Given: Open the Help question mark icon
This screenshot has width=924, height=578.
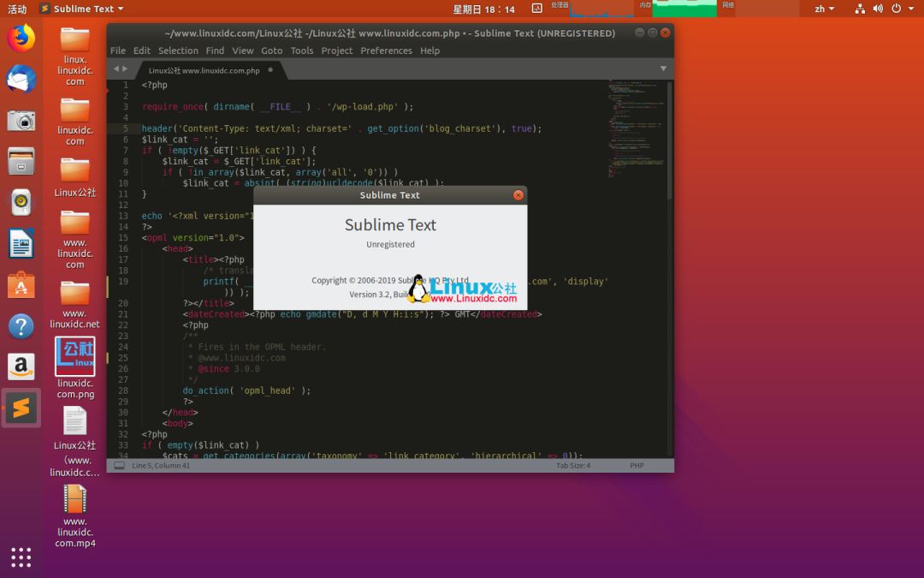Looking at the screenshot, I should tap(21, 325).
